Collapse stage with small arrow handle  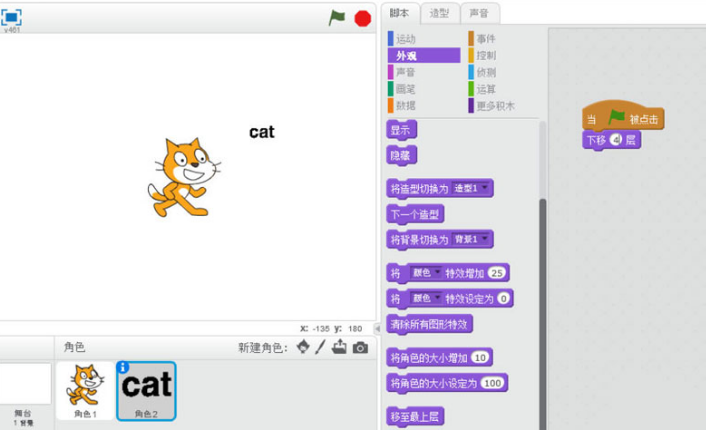(377, 329)
